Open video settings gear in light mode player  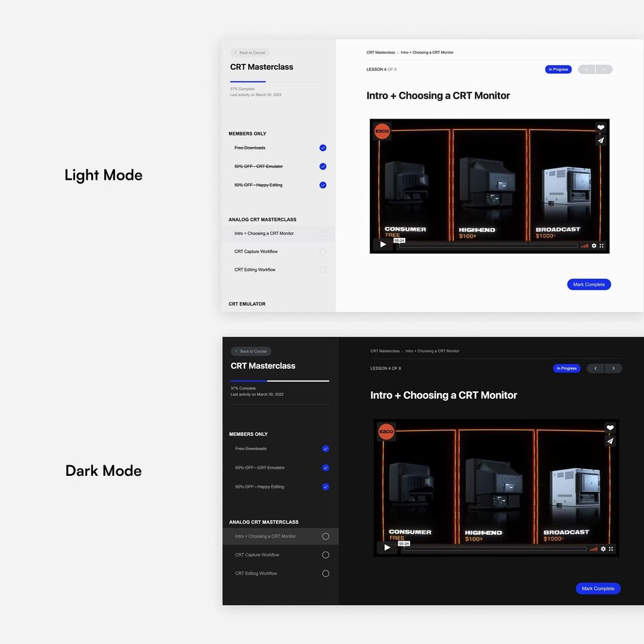[594, 246]
